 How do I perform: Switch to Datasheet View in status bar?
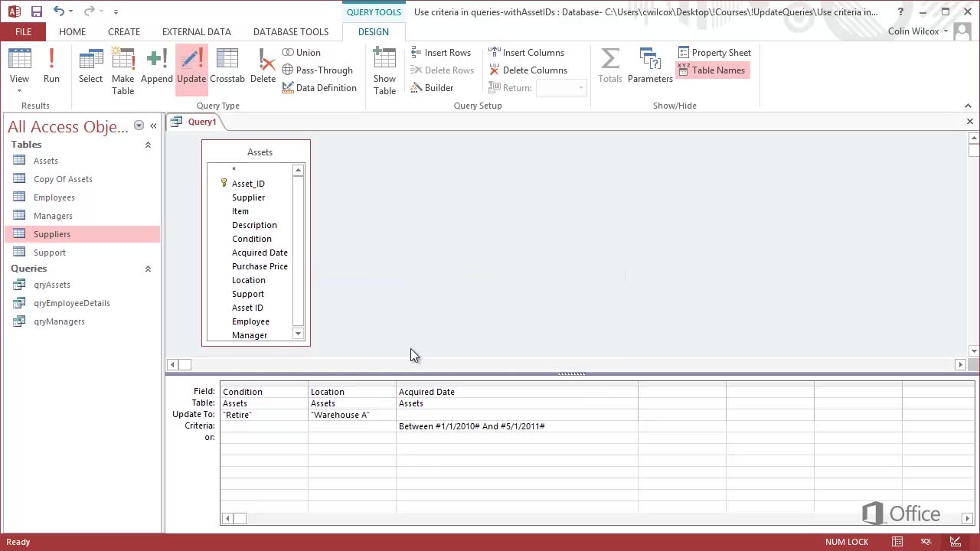(897, 542)
